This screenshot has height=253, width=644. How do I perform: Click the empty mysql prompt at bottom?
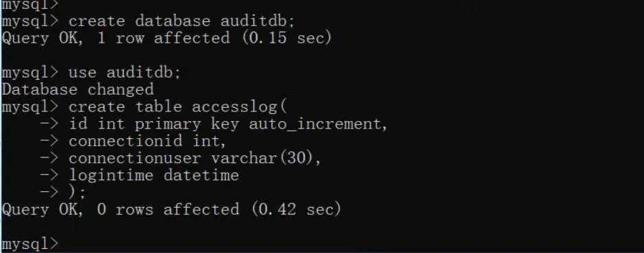pos(30,244)
